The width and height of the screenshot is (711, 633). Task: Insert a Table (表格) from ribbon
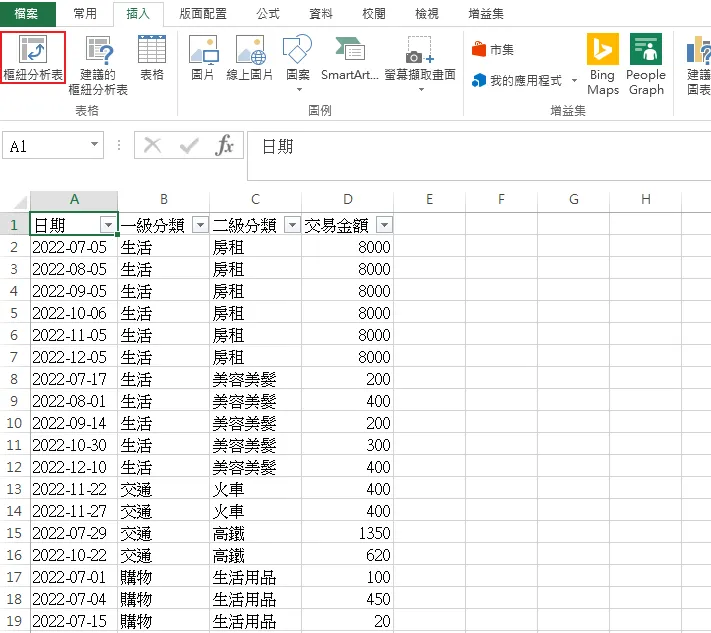(x=151, y=58)
